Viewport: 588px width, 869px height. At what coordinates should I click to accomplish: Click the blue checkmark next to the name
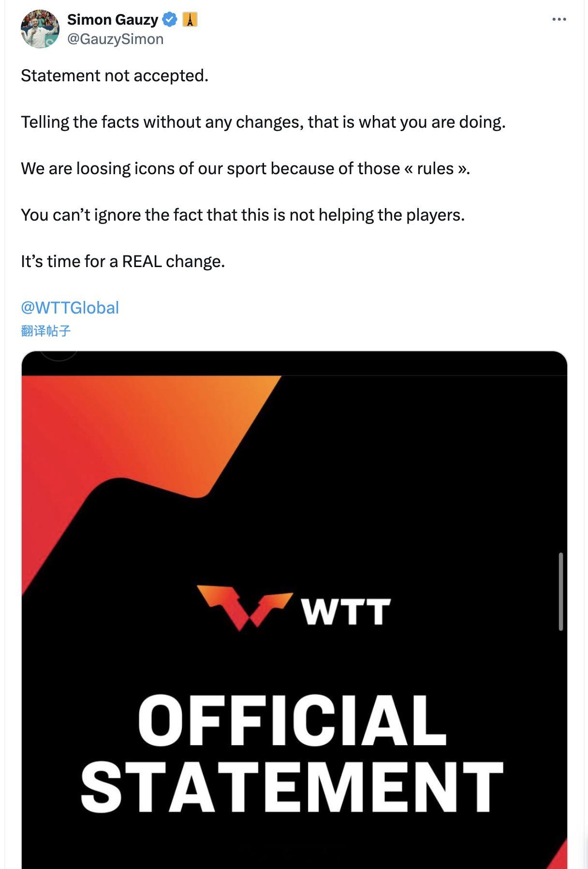pos(169,20)
